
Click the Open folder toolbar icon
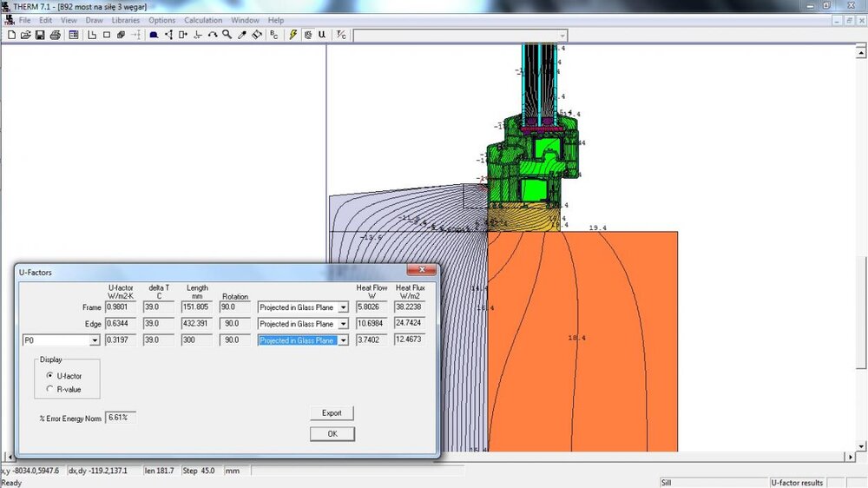[x=26, y=35]
